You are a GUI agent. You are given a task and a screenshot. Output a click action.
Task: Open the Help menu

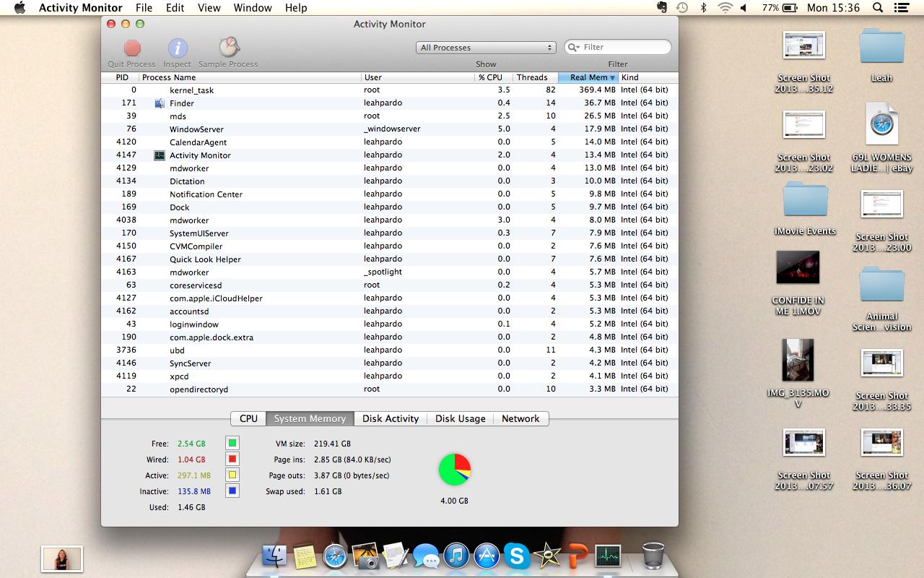click(296, 8)
